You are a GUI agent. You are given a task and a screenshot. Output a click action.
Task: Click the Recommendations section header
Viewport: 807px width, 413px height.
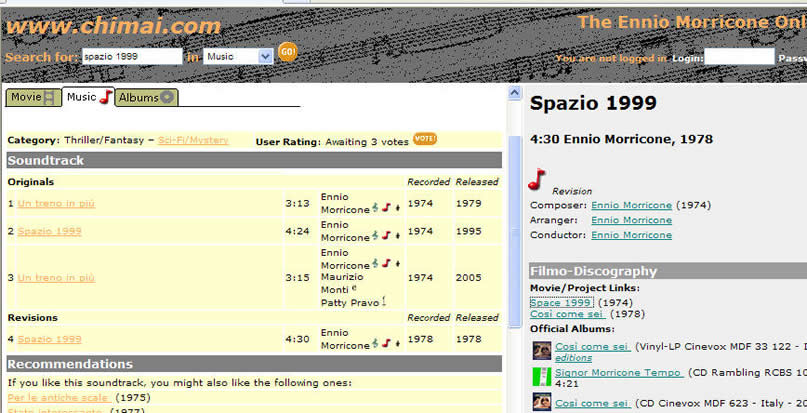coord(254,364)
